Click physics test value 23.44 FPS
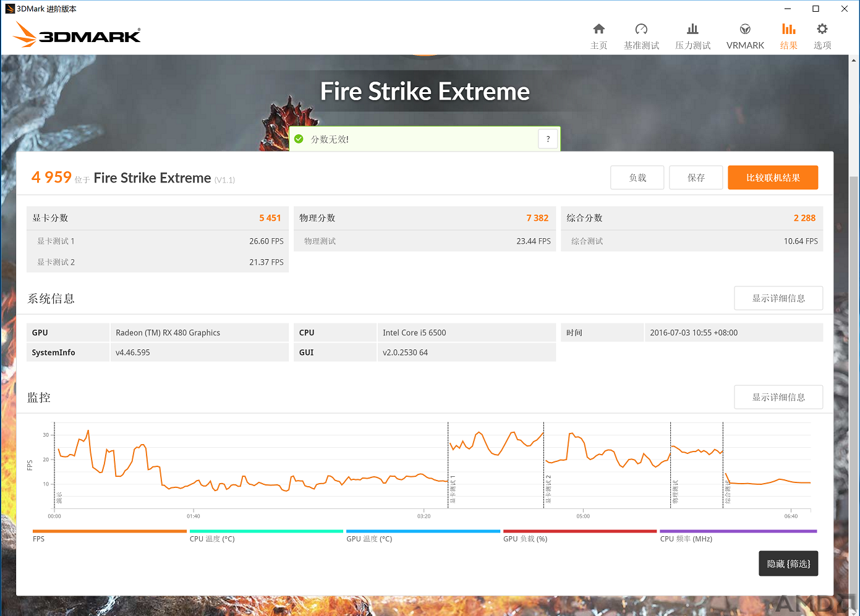Screen dimensions: 860x616 coord(534,241)
